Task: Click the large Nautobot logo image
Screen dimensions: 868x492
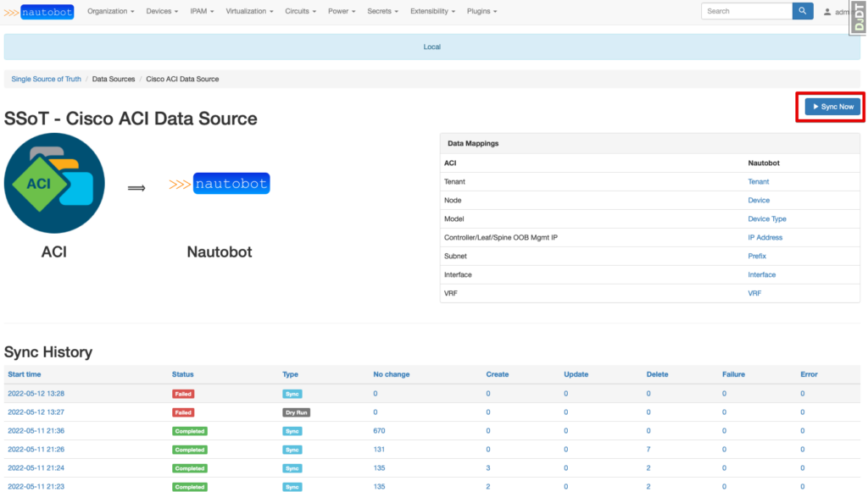Action: point(220,184)
